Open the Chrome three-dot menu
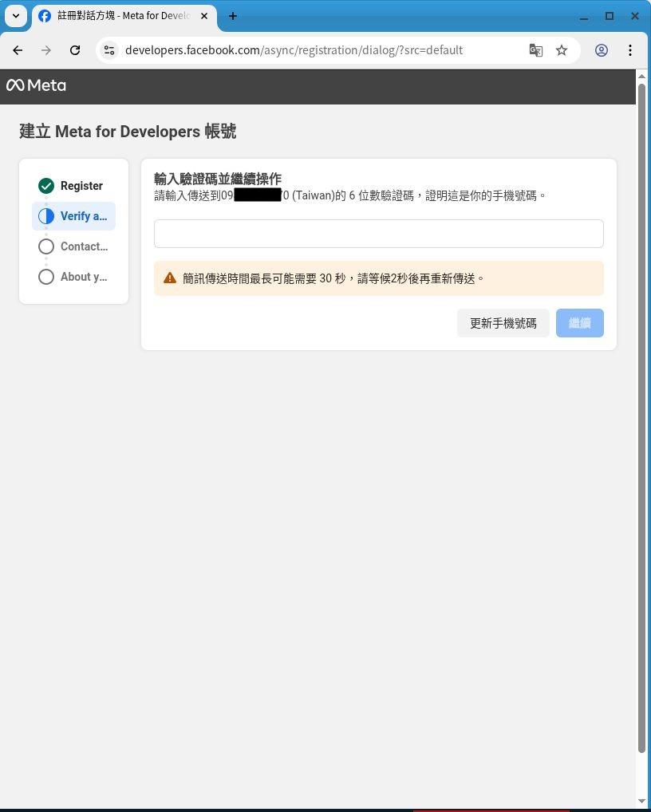 click(629, 50)
